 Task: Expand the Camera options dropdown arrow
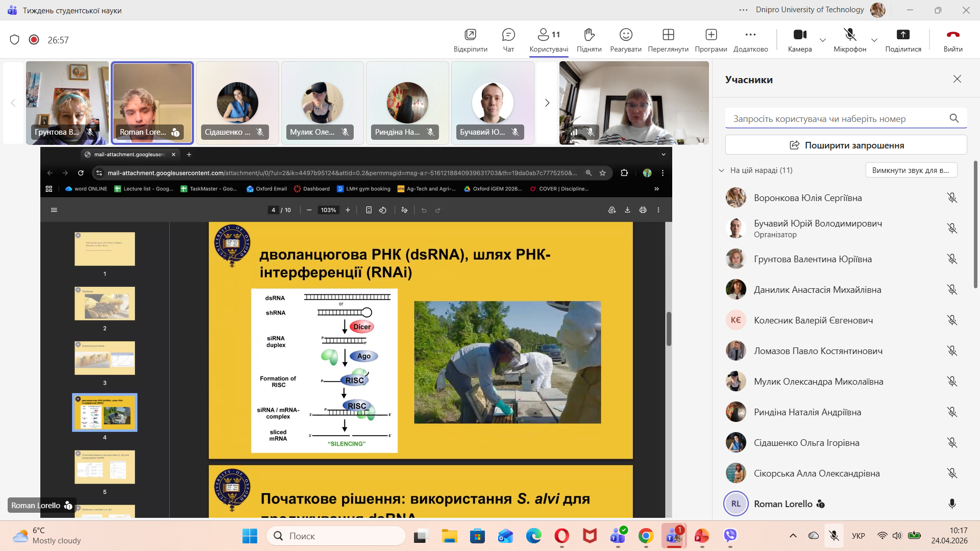823,40
